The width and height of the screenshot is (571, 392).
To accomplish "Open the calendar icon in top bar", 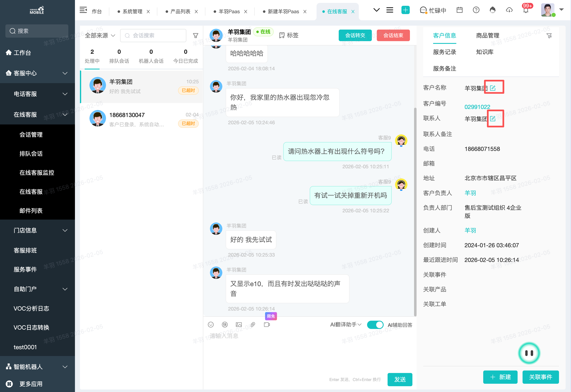I will tap(459, 10).
